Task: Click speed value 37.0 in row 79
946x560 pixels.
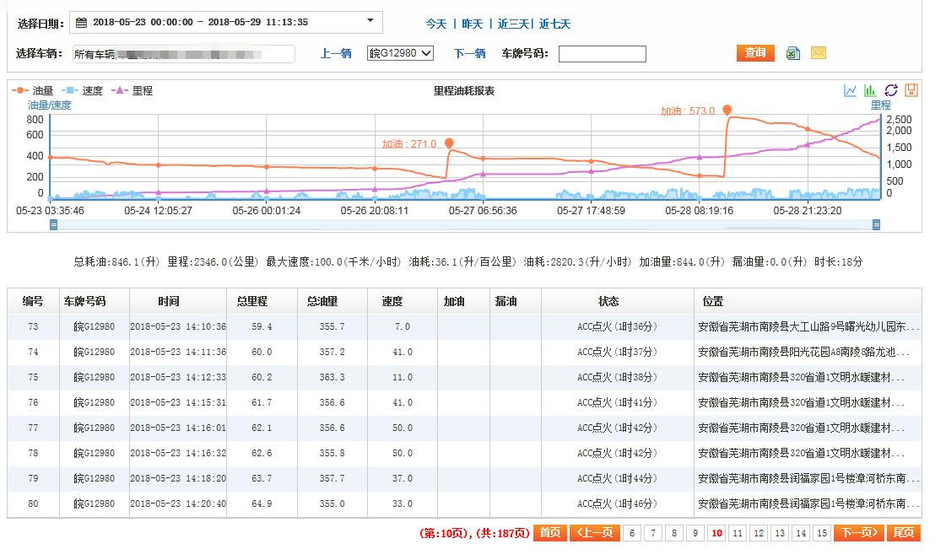Action: tap(403, 479)
